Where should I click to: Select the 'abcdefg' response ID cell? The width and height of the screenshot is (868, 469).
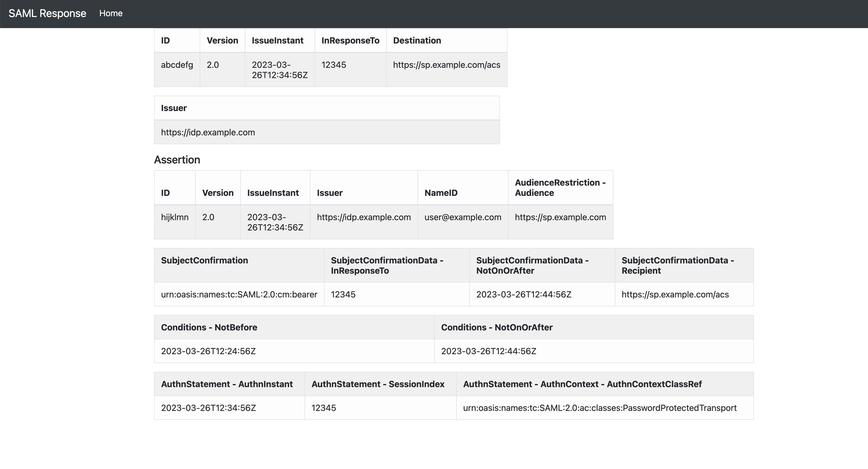[177, 70]
